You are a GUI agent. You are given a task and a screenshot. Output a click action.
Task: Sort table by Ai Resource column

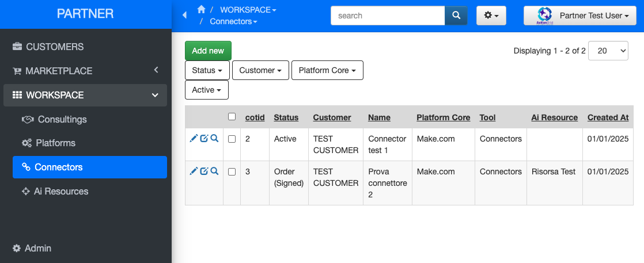tap(555, 117)
